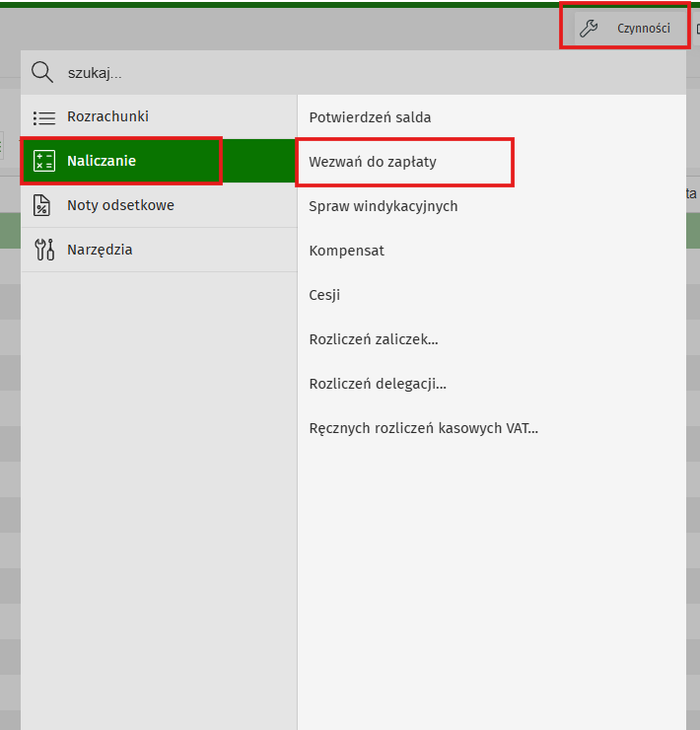
Task: Click the wrench icon beside Czynności
Action: 589,29
